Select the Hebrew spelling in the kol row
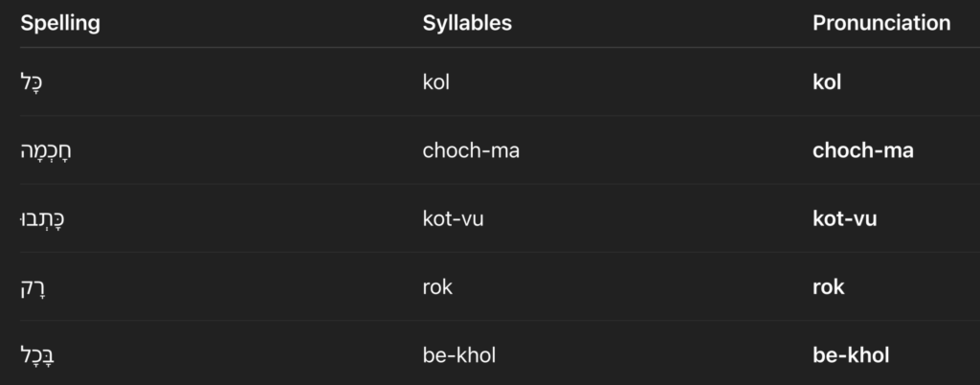This screenshot has height=385, width=980. tap(33, 82)
